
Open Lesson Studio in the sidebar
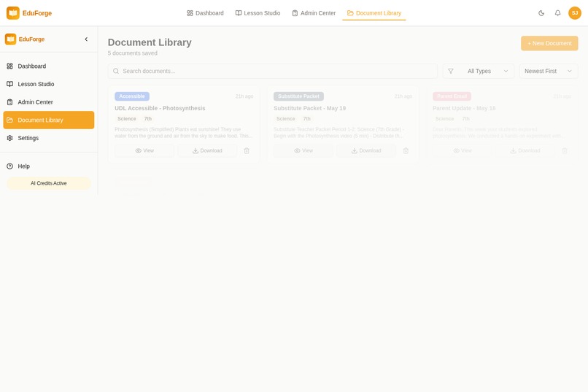pyautogui.click(x=49, y=84)
